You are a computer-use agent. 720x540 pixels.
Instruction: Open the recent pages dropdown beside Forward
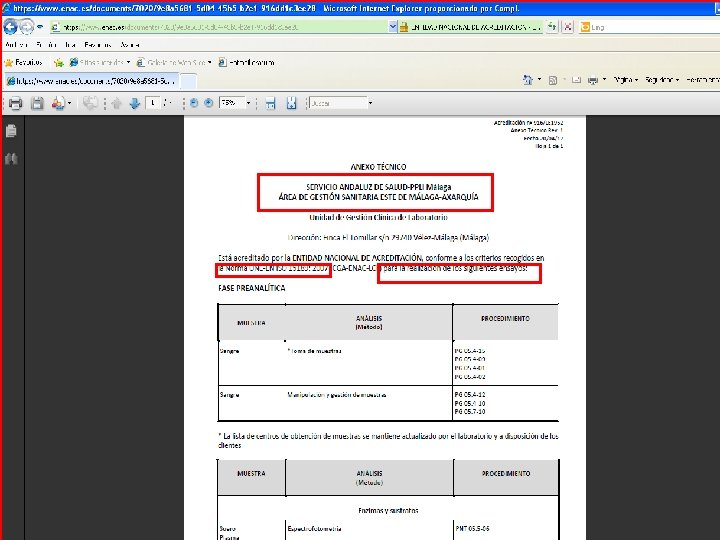[x=40, y=27]
